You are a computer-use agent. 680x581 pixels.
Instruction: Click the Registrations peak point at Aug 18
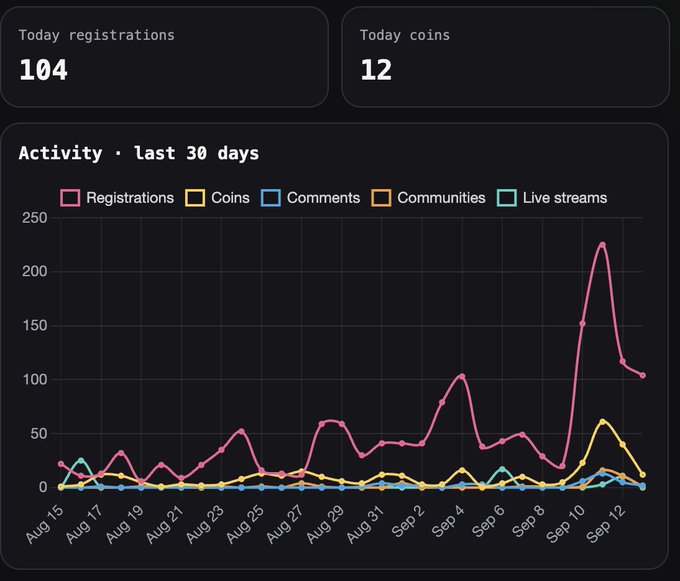coord(121,453)
